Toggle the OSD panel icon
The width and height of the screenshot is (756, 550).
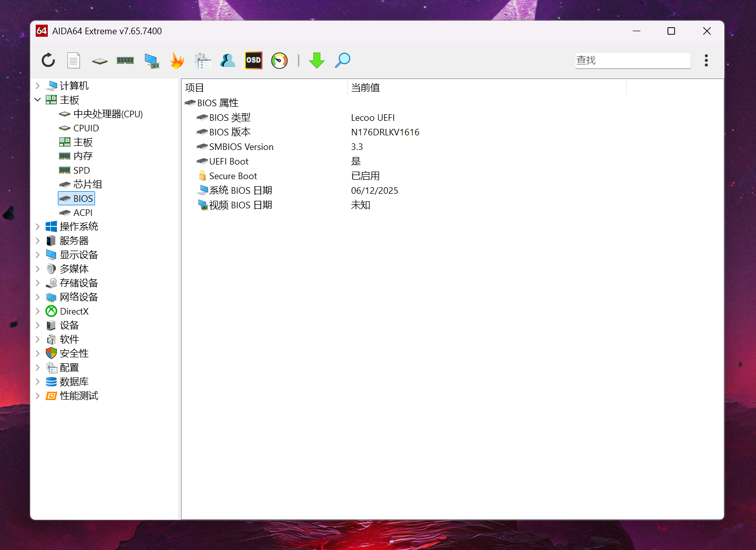tap(254, 60)
